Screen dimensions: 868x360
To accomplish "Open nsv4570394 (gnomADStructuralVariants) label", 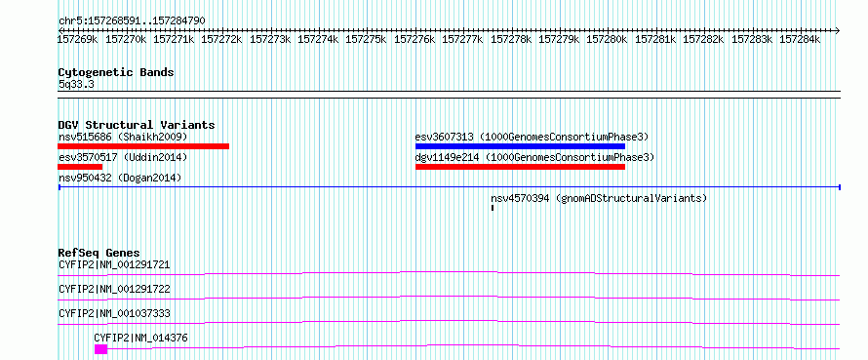I will 599,198.
